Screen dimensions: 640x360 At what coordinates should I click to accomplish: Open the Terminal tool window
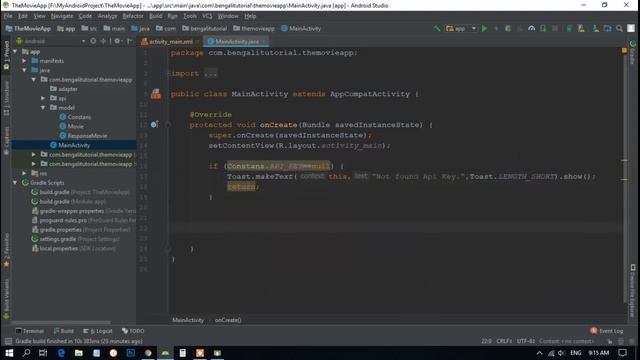point(29,331)
